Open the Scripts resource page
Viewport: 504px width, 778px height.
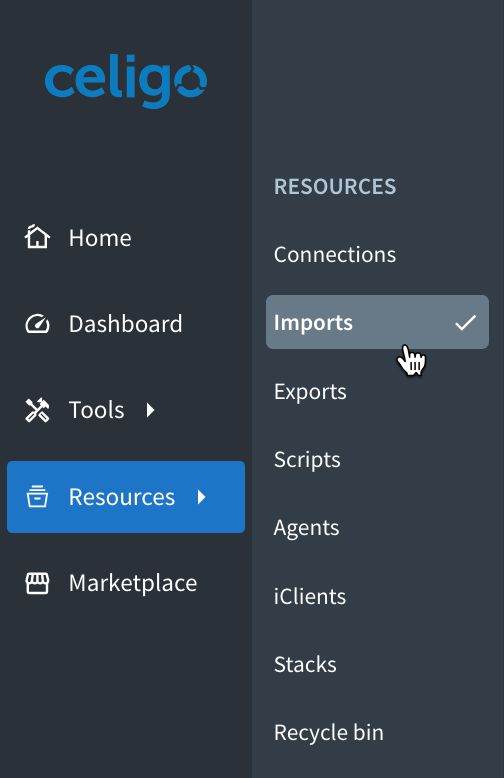(x=307, y=460)
